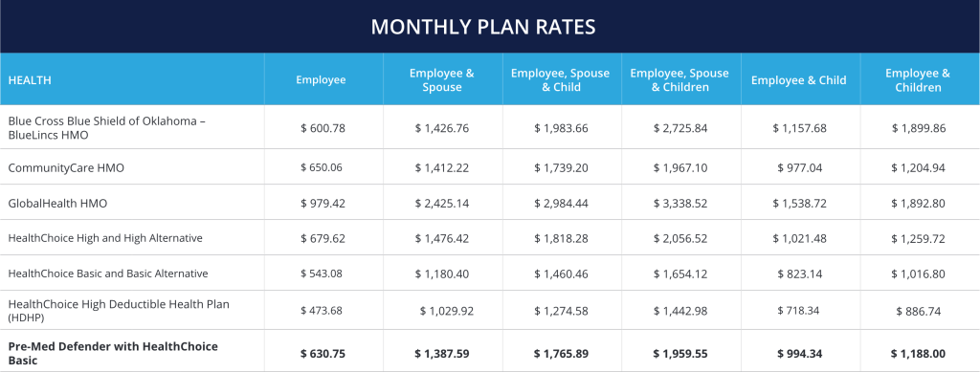
Task: Select the Employee & Child column header
Action: pos(799,80)
